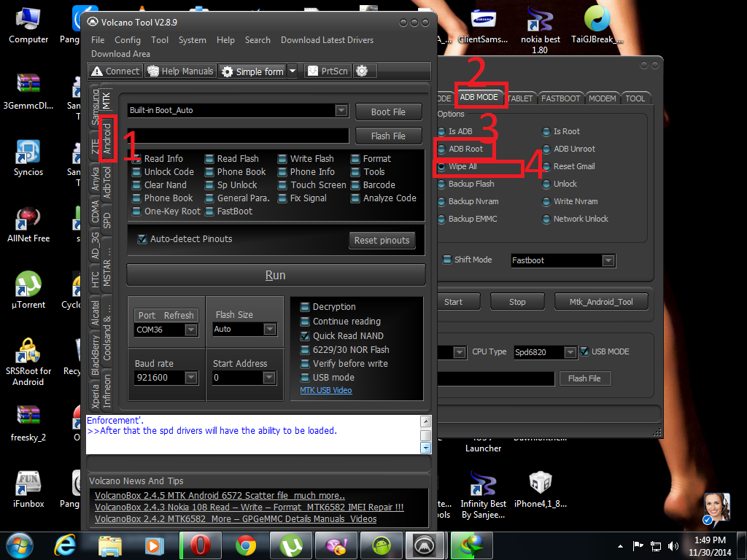This screenshot has width=747, height=560.
Task: Select Wipe All option
Action: coord(441,167)
